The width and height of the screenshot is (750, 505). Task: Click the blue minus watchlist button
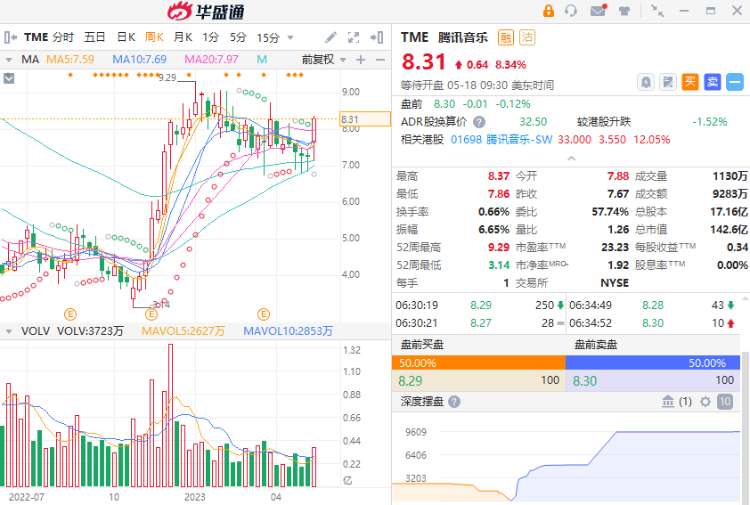(735, 82)
